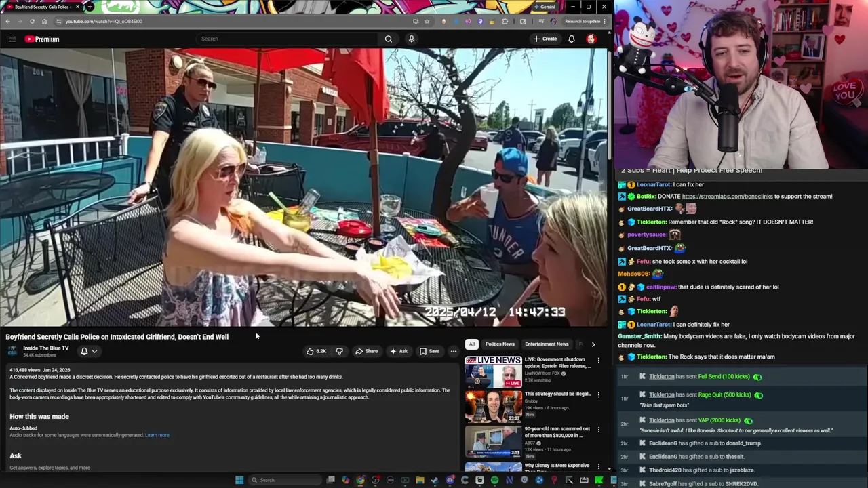Open 90-year-old man scammed video thumbnail
The image size is (868, 488).
493,442
